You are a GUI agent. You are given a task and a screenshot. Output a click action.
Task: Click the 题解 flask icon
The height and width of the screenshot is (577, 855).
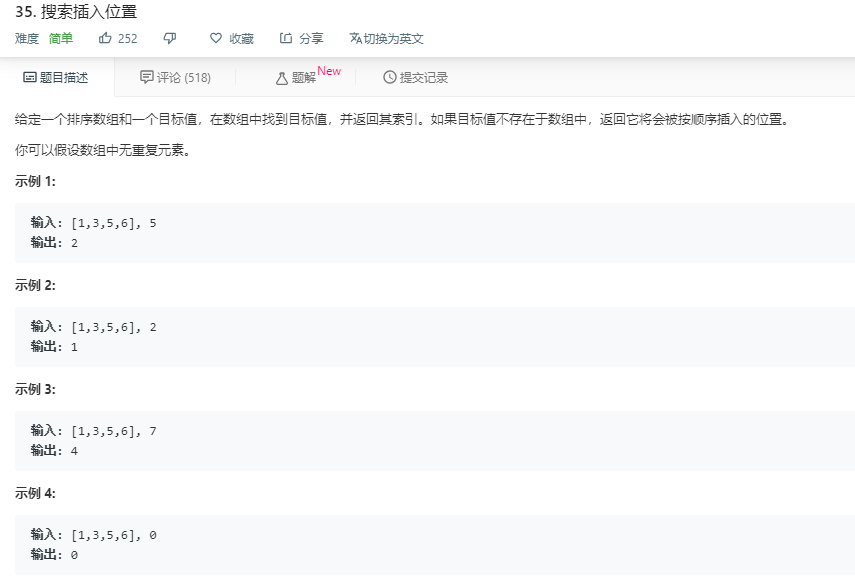pyautogui.click(x=282, y=78)
